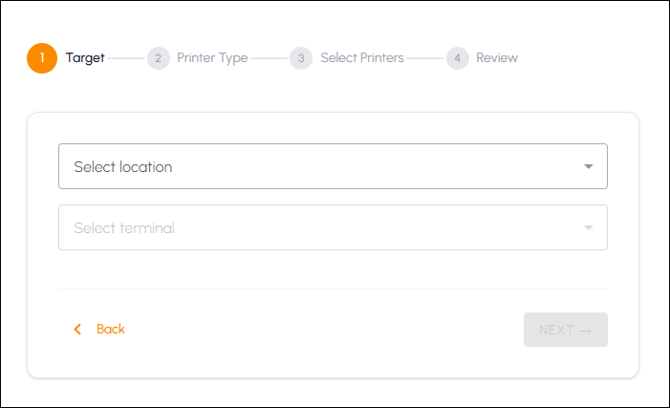Click the Select location field text
670x408 pixels.
pyautogui.click(x=123, y=167)
